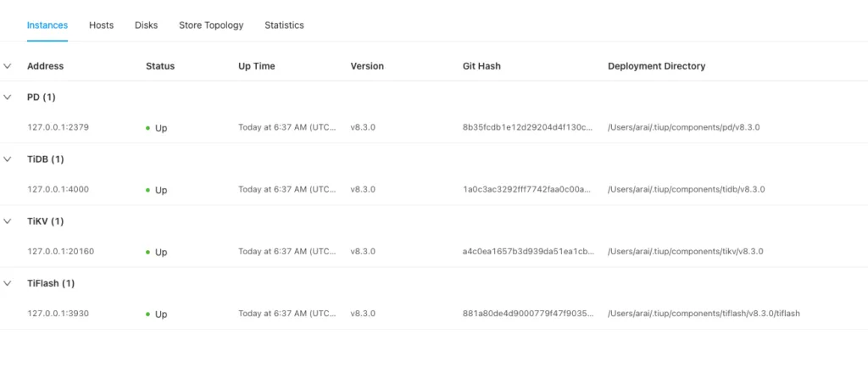Viewport: 868px width, 373px height.
Task: Select address 127.0.0.1:4000
Action: tap(58, 189)
